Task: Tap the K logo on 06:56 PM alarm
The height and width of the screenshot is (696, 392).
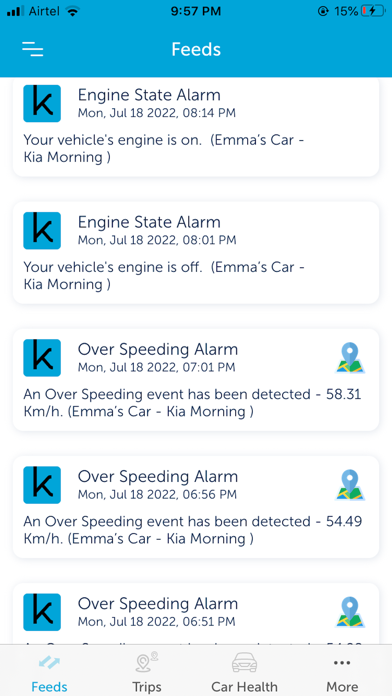Action: [42, 485]
